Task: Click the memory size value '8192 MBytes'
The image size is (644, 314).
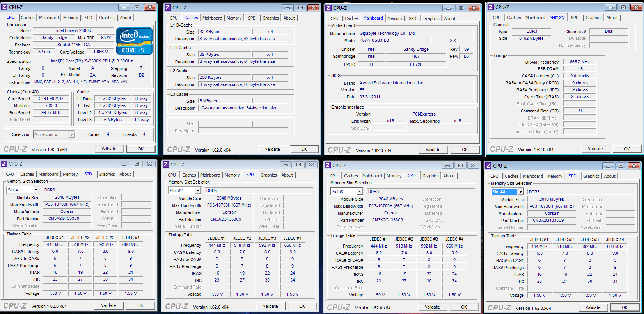Action: point(531,38)
